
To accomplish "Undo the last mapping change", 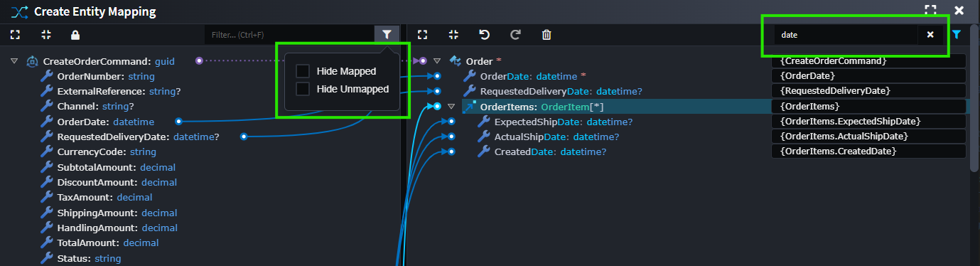I will coord(484,34).
